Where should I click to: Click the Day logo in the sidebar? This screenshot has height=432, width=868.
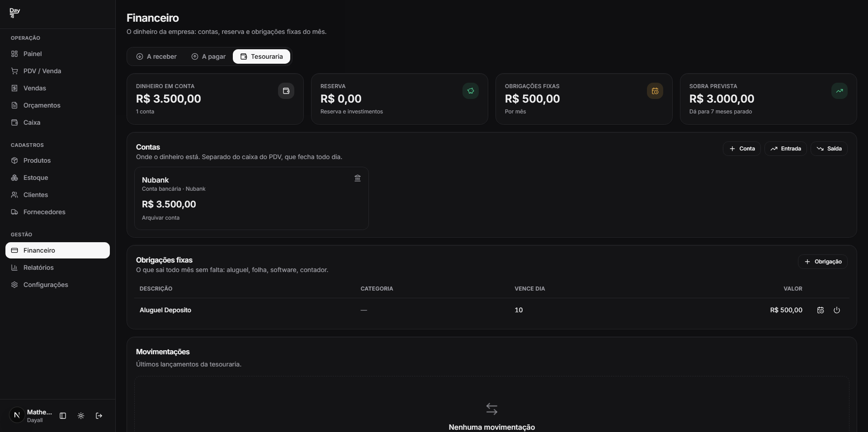pyautogui.click(x=15, y=13)
